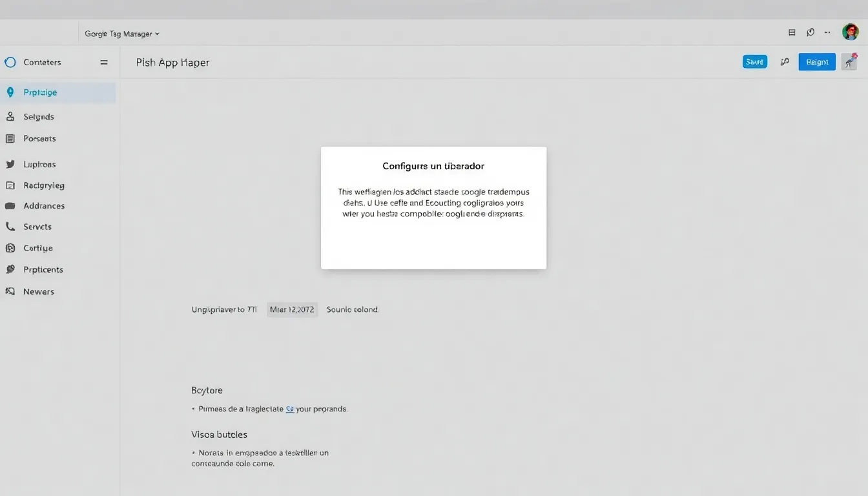The height and width of the screenshot is (496, 868).
Task: Click the wrench icon next to Save
Action: click(x=785, y=61)
